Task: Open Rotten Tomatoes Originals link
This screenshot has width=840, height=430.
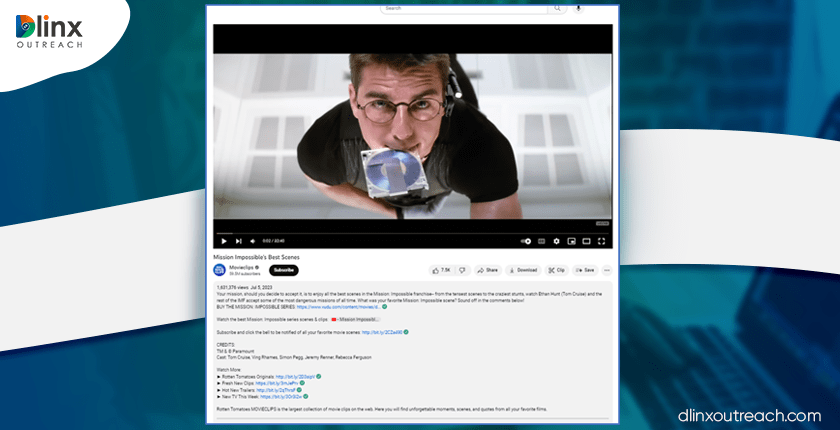Action: [295, 377]
